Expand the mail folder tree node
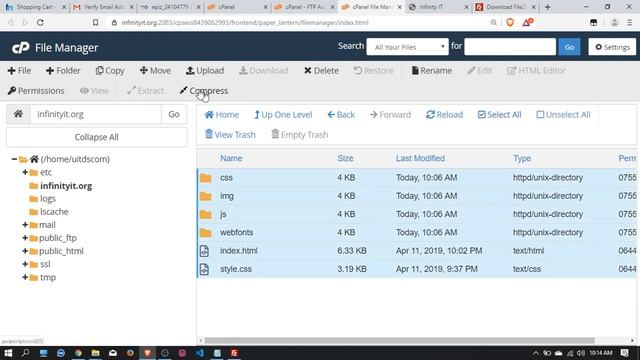The width and height of the screenshot is (640, 360). tap(25, 225)
